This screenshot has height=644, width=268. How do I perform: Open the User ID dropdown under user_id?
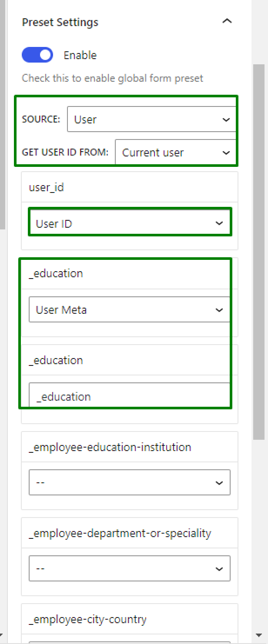(x=130, y=223)
